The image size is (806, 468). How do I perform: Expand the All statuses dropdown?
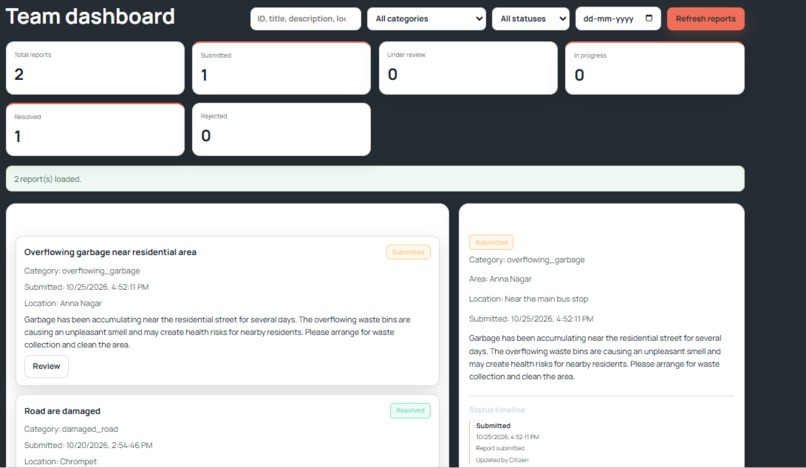(530, 19)
